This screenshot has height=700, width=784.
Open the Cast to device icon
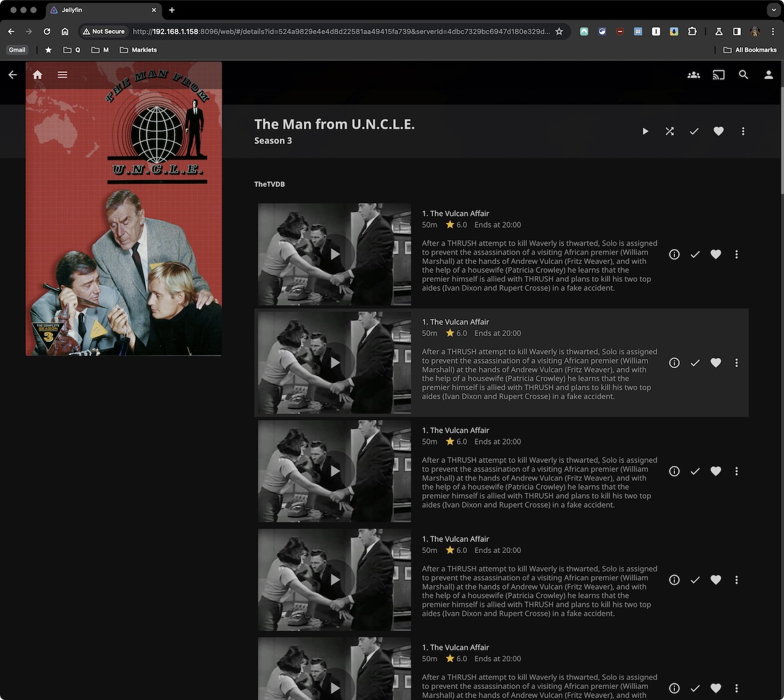(x=718, y=75)
